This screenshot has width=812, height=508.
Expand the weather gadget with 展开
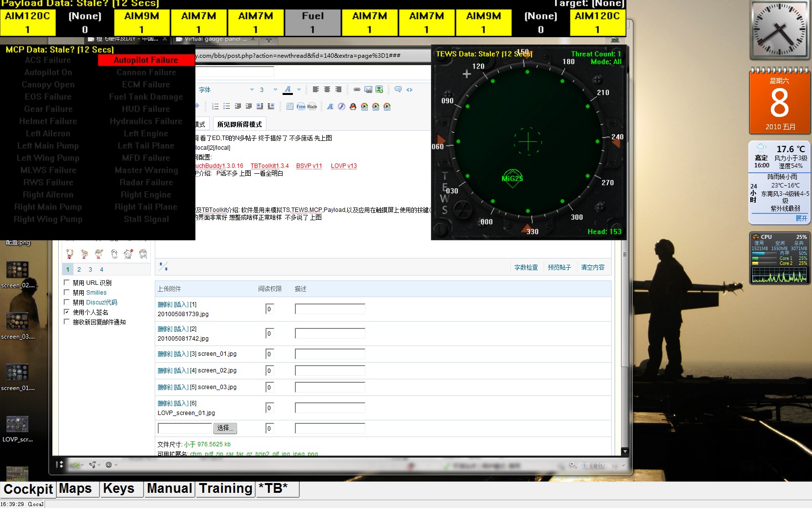[x=801, y=218]
